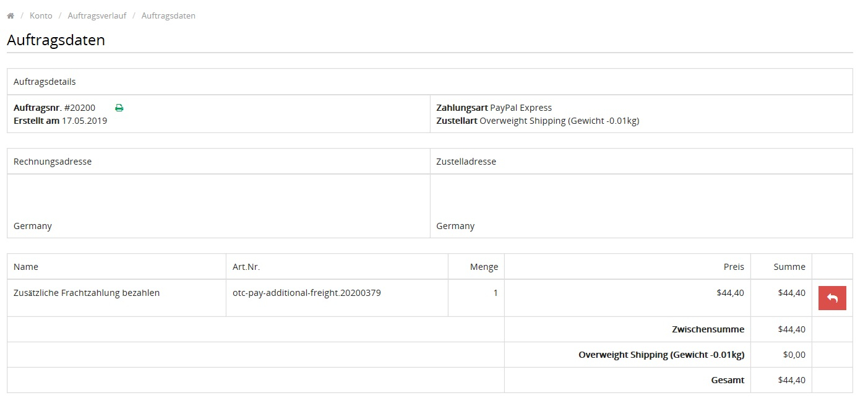Image resolution: width=868 pixels, height=403 pixels.
Task: Click the Zwischensumme row label
Action: click(708, 329)
